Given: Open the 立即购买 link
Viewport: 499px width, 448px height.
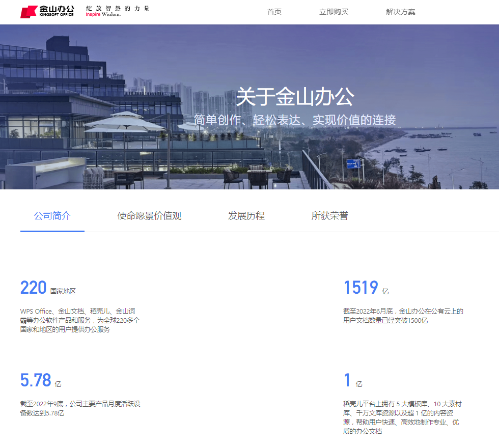Looking at the screenshot, I should coord(334,12).
